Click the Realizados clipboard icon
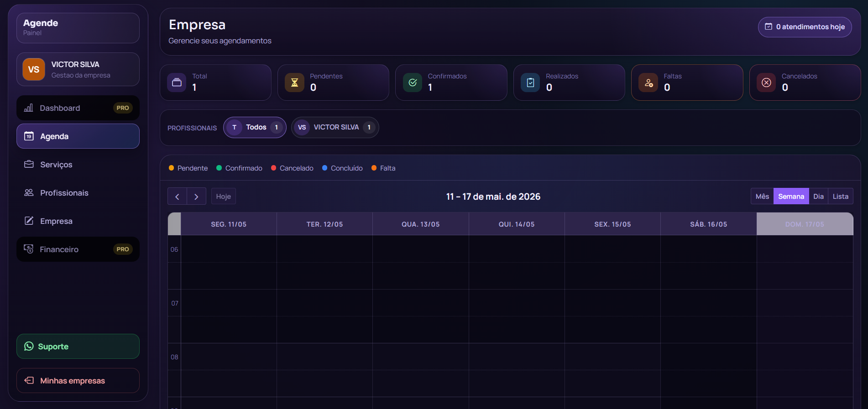This screenshot has height=409, width=868. 530,83
